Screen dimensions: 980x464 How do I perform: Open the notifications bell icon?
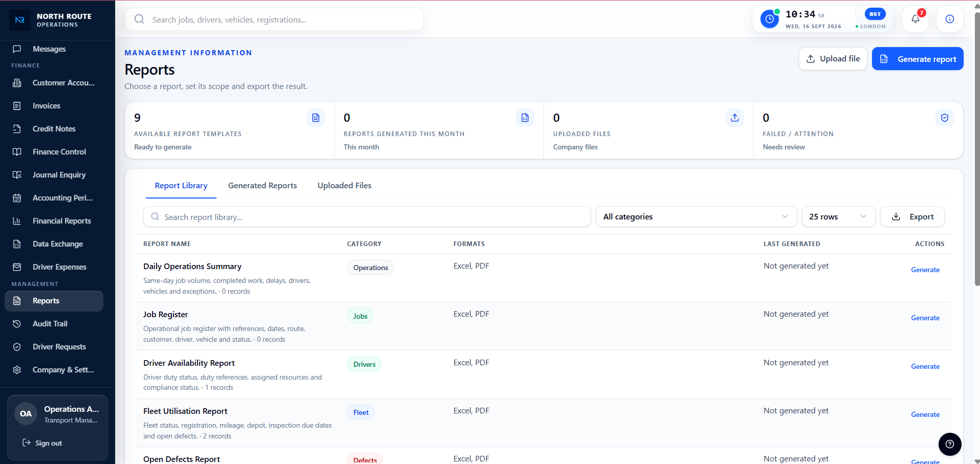pos(915,19)
